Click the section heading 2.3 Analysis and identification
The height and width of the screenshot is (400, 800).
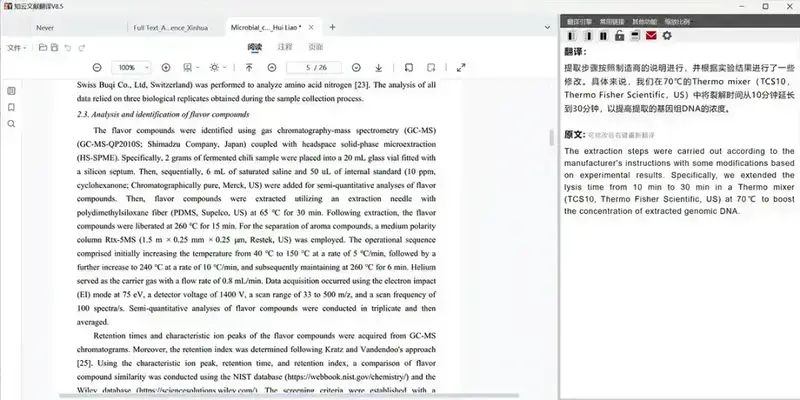[163, 114]
